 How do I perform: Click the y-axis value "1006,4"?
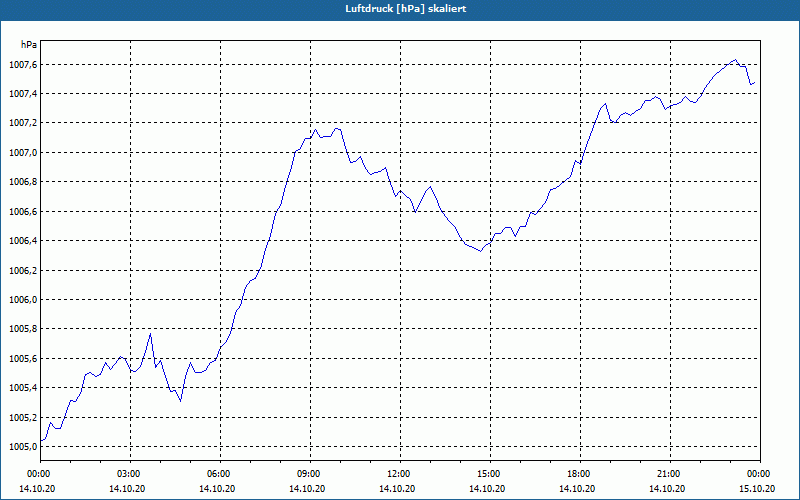[23, 241]
